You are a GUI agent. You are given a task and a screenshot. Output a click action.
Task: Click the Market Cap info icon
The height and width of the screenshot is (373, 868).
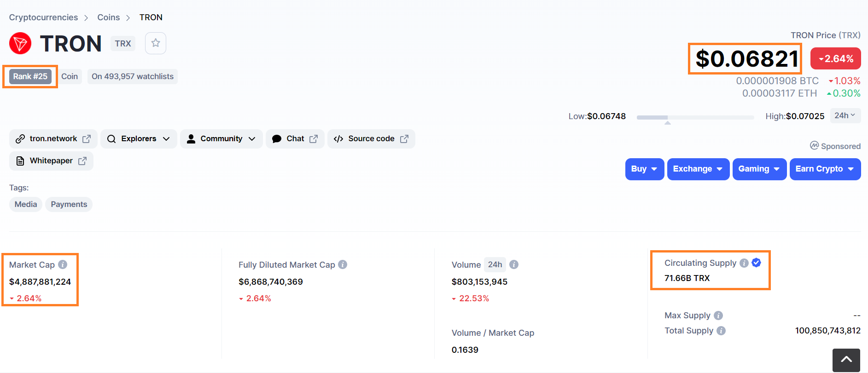coord(63,264)
